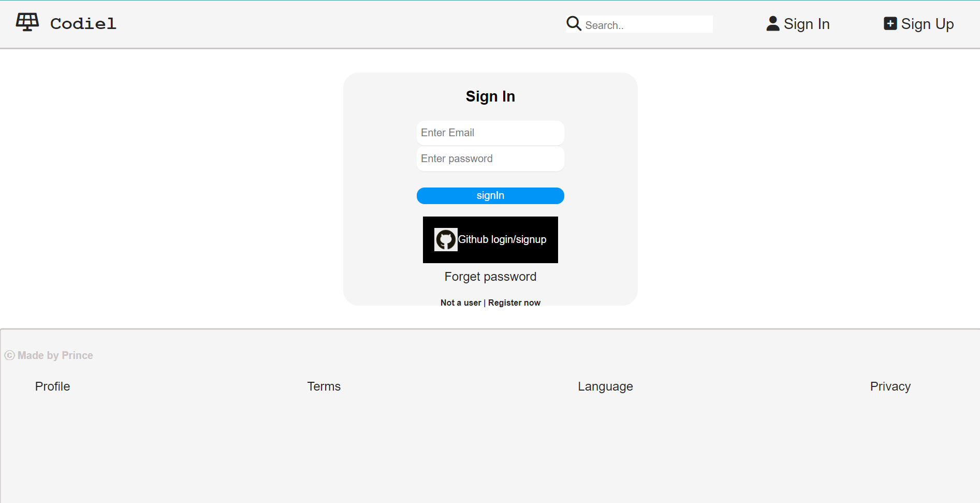Click the GitHub octocat icon
The image size is (980, 503).
click(446, 239)
